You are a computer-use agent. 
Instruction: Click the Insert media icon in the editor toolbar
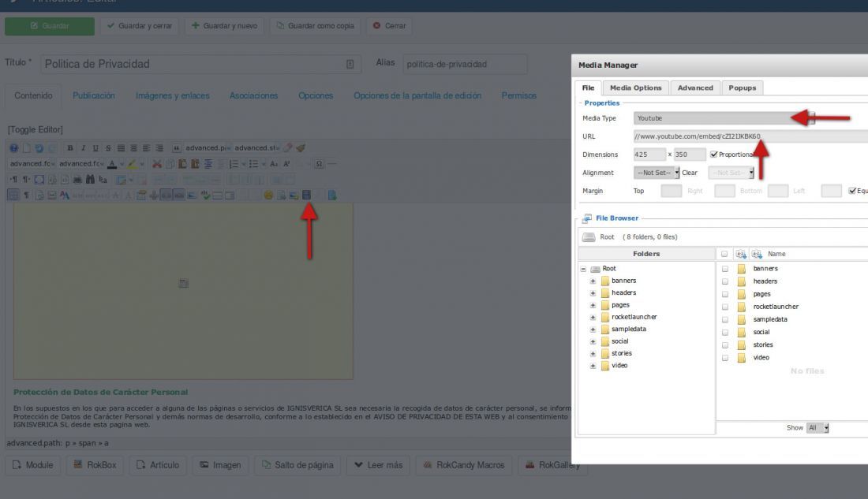coord(306,195)
